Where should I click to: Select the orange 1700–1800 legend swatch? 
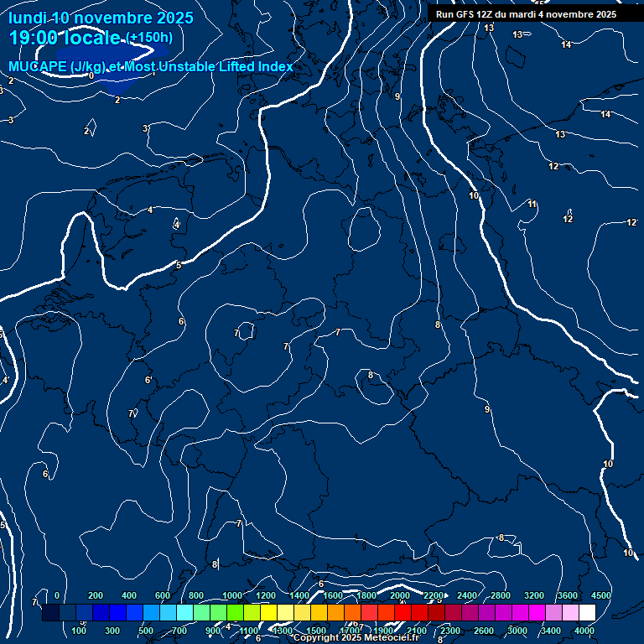(x=352, y=612)
